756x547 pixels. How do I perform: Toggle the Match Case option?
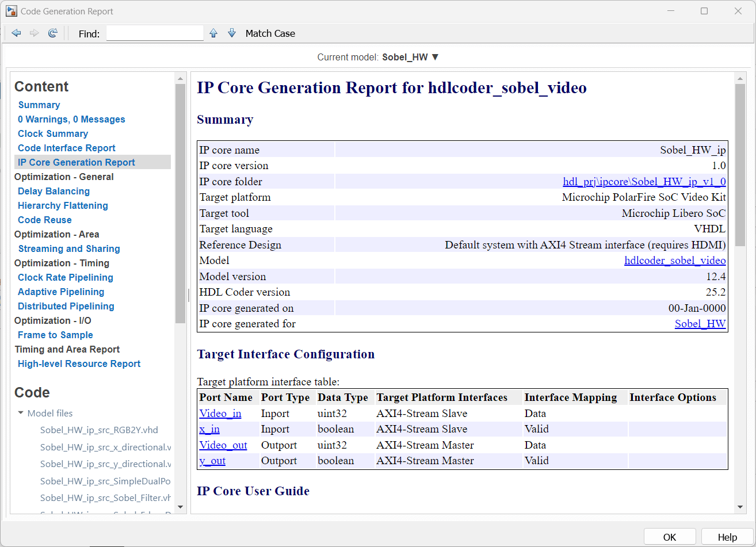click(x=270, y=33)
